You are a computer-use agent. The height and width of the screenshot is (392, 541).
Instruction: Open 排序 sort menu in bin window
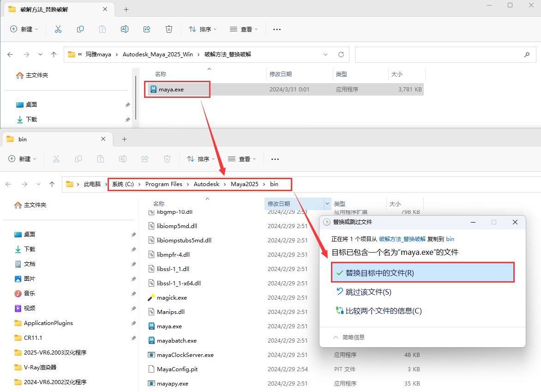(201, 159)
